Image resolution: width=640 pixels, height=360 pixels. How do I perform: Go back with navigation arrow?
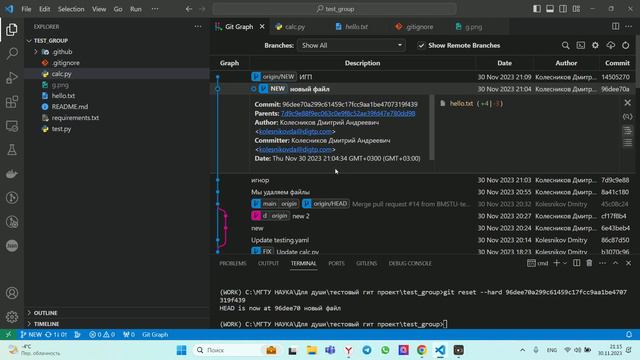[x=189, y=9]
